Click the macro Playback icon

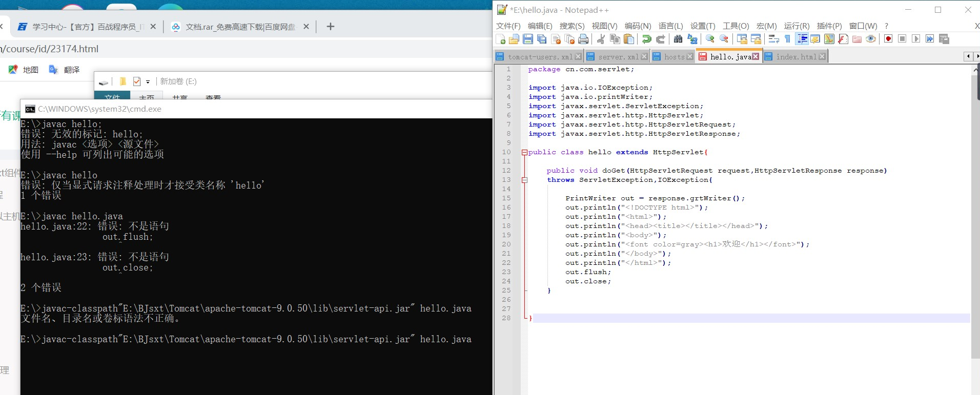(x=916, y=39)
